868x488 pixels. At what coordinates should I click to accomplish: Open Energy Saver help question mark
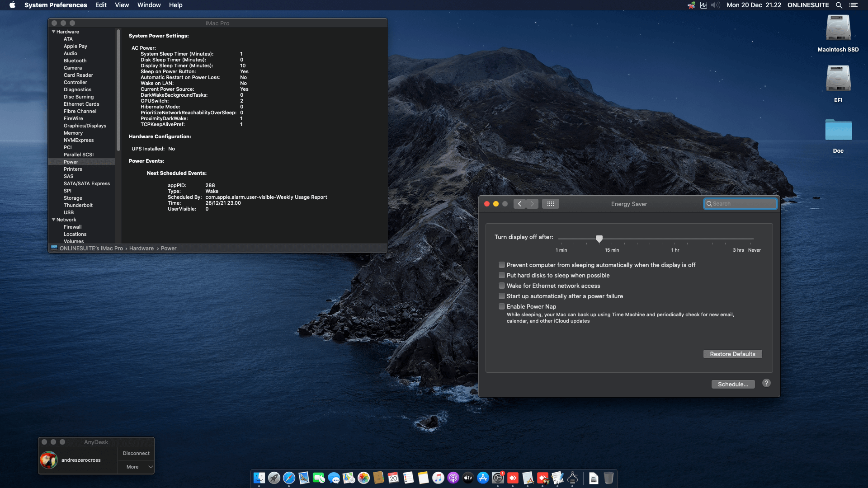pyautogui.click(x=766, y=383)
